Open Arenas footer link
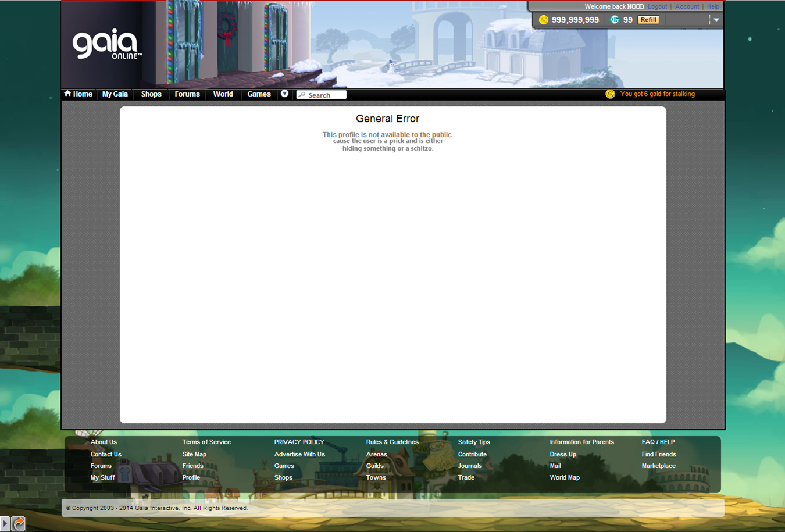The height and width of the screenshot is (532, 785). [x=376, y=454]
